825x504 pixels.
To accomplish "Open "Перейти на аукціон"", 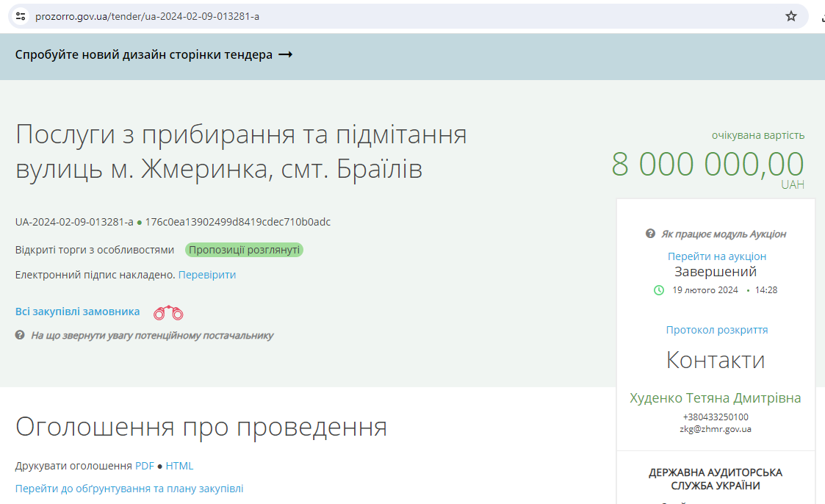I will 716,256.
